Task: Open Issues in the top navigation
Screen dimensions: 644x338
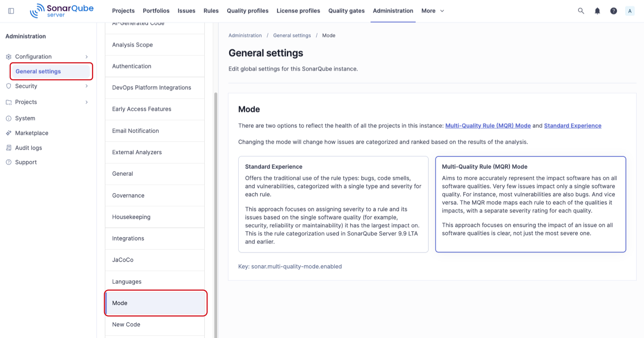Action: click(x=186, y=11)
